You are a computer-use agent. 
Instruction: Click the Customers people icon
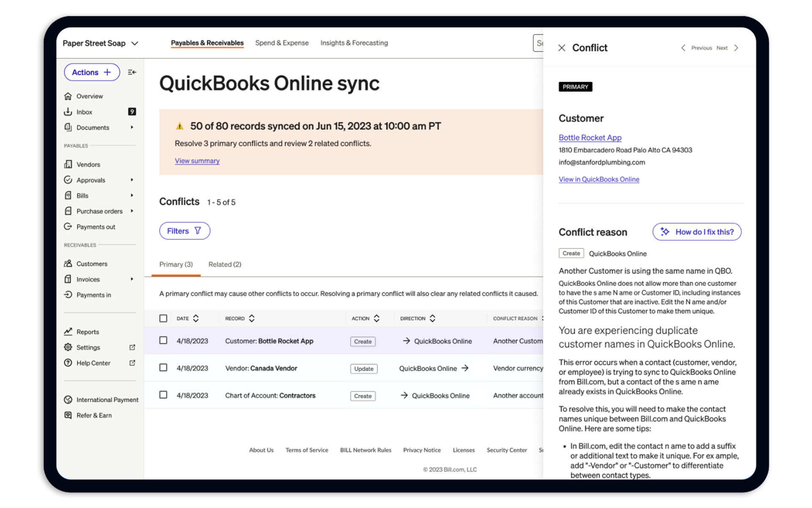point(68,263)
